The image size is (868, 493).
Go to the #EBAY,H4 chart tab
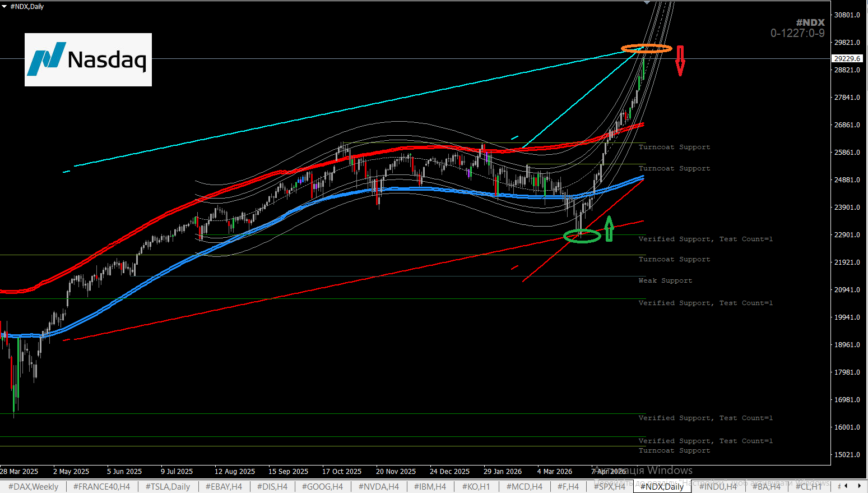(224, 486)
